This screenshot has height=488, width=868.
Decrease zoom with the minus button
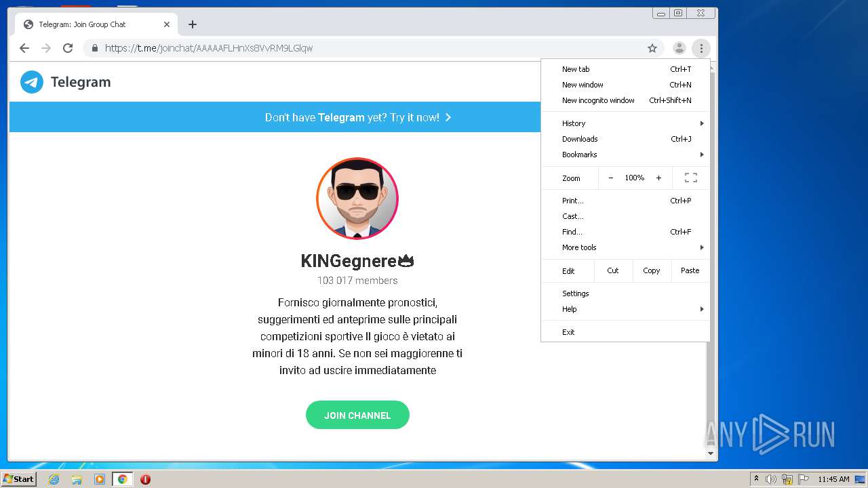610,178
